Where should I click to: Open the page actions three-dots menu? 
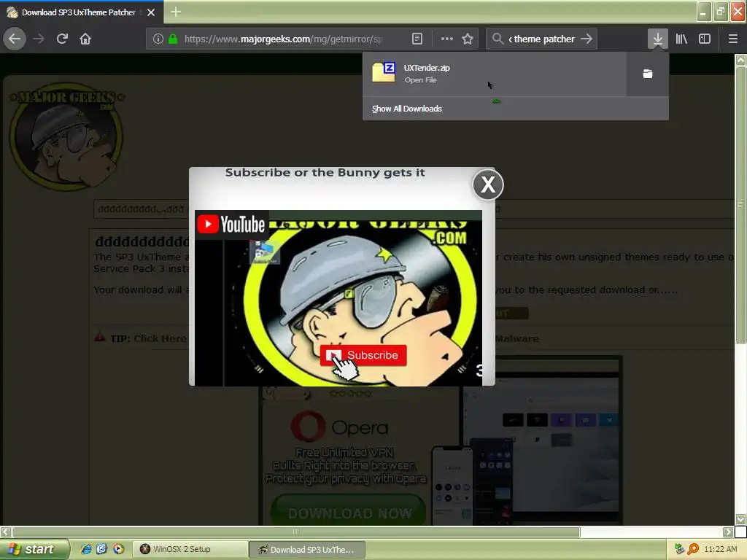tap(447, 39)
